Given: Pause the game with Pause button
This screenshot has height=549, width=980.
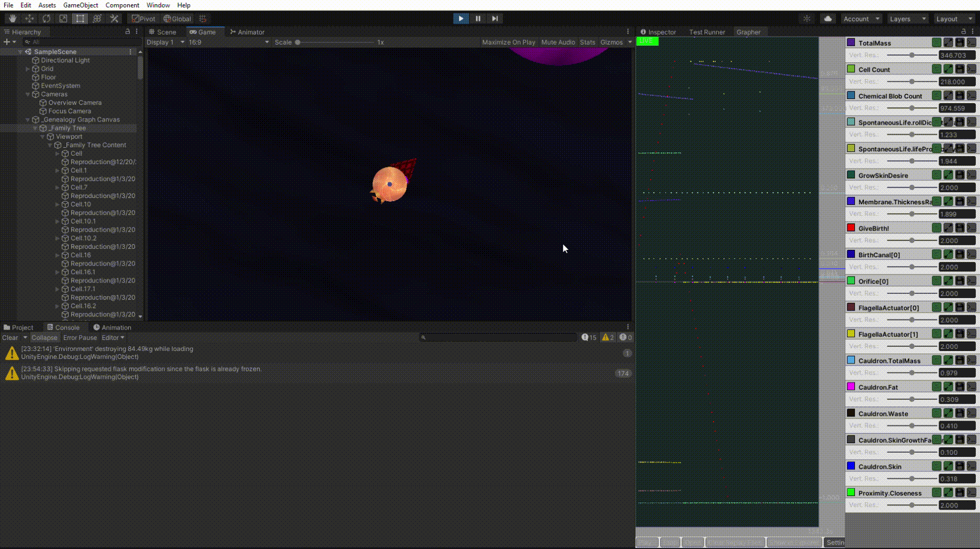Looking at the screenshot, I should click(478, 18).
